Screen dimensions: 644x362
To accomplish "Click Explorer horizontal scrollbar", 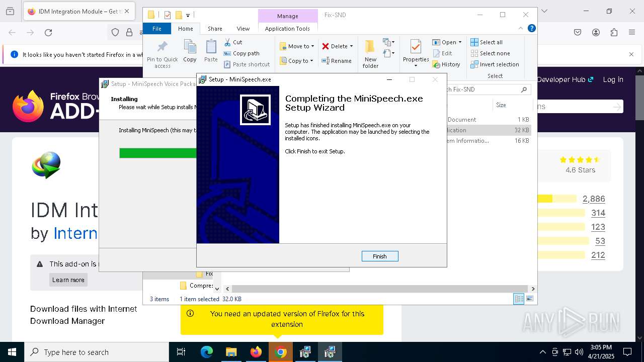I will point(379,289).
